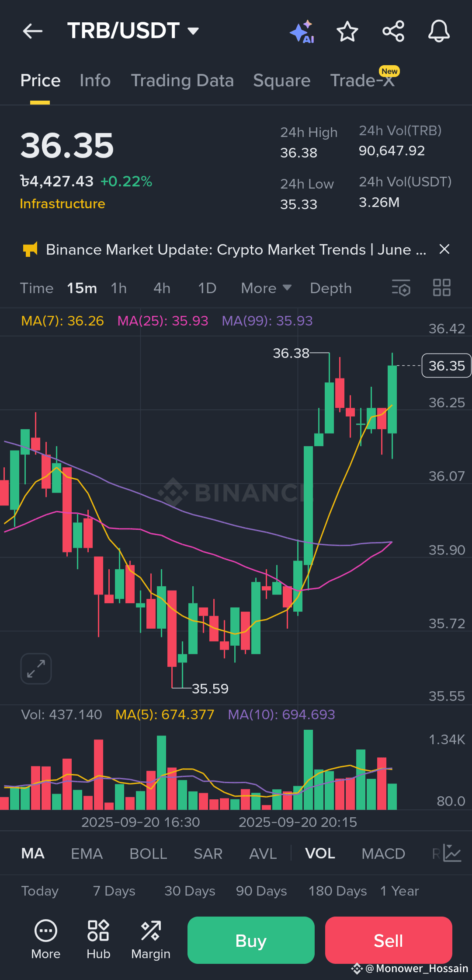This screenshot has height=980, width=472.
Task: Toggle the BOLL indicator
Action: point(148,853)
